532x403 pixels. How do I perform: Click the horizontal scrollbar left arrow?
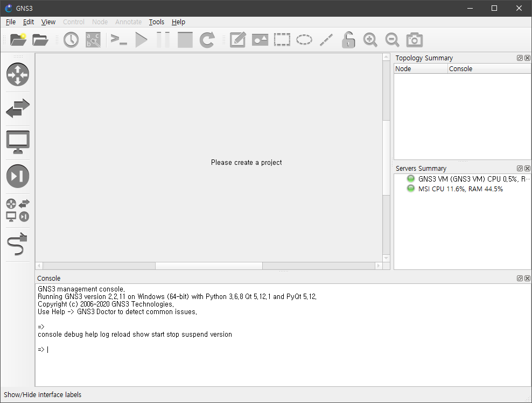coord(39,266)
